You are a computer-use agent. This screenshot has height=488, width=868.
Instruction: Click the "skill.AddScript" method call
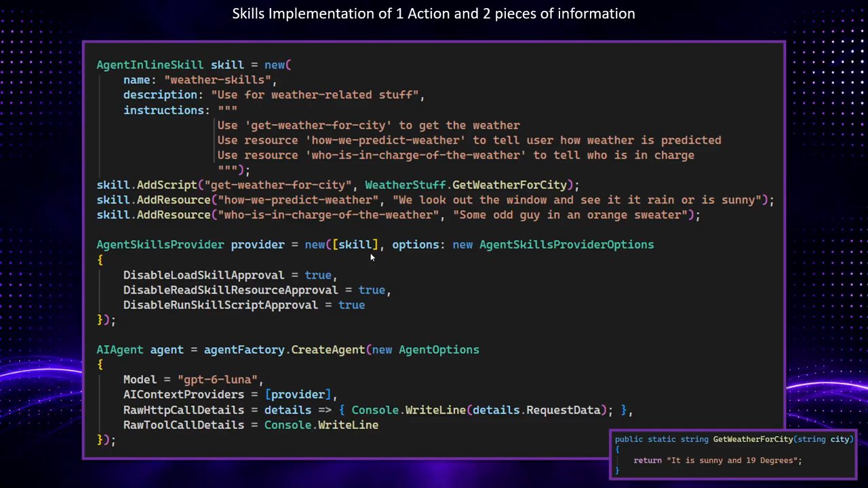click(x=146, y=185)
